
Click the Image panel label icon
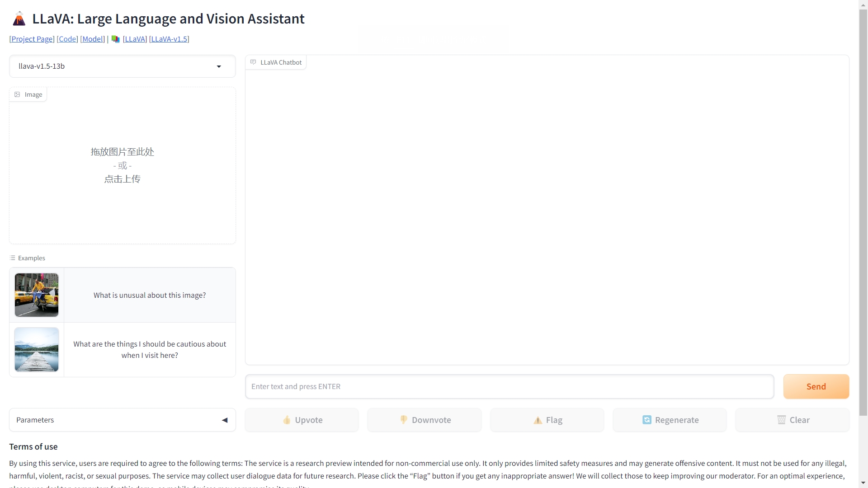coord(17,94)
